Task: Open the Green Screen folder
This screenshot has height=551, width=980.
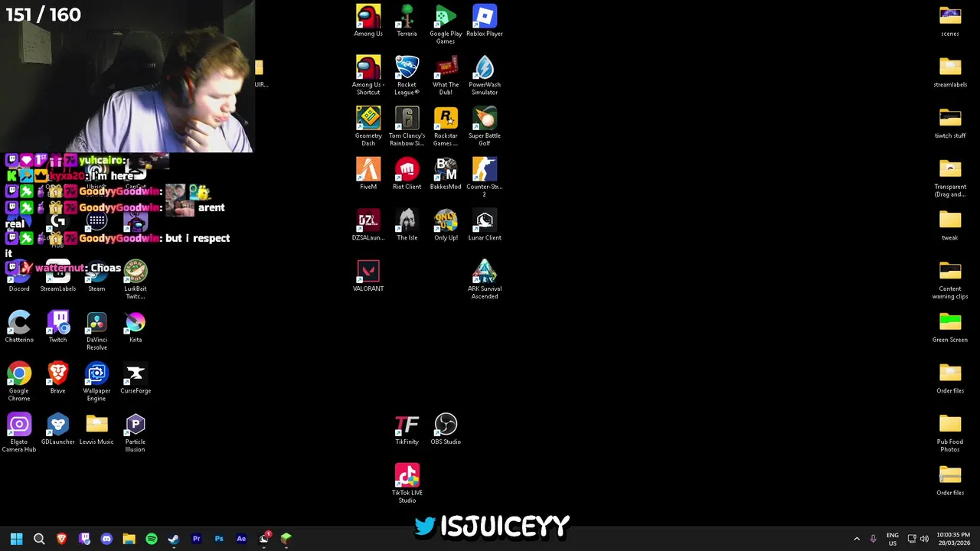Action: pyautogui.click(x=950, y=327)
